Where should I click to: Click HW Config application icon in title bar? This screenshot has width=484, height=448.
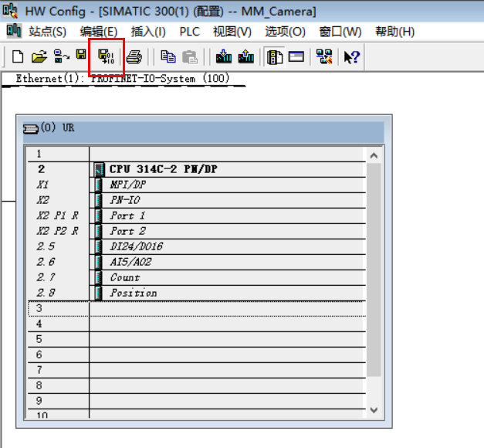pyautogui.click(x=11, y=11)
